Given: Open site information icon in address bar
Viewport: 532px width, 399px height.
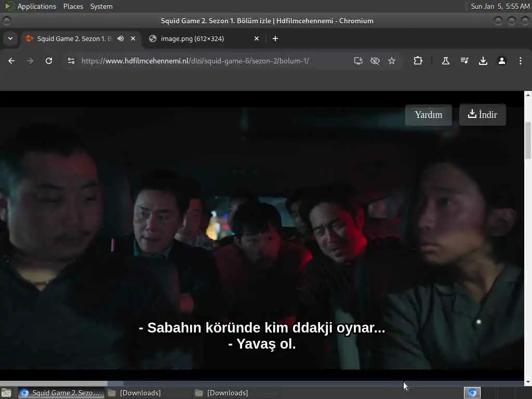Looking at the screenshot, I should tap(71, 61).
